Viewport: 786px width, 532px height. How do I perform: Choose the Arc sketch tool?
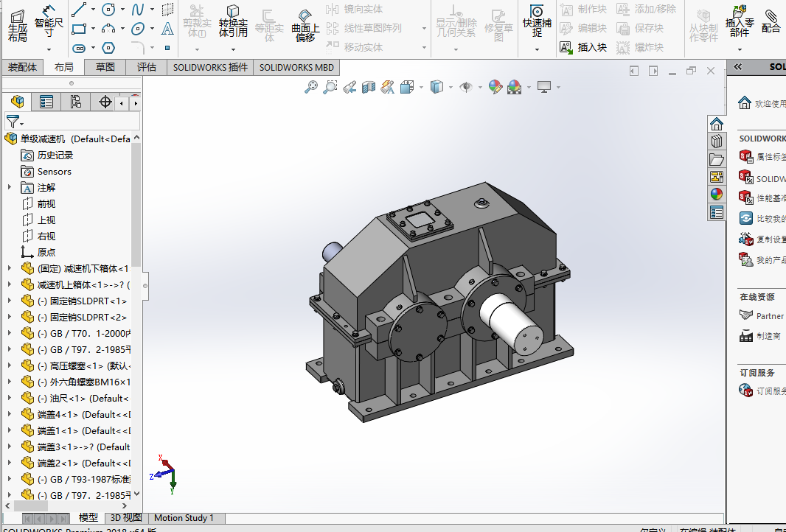[x=108, y=29]
